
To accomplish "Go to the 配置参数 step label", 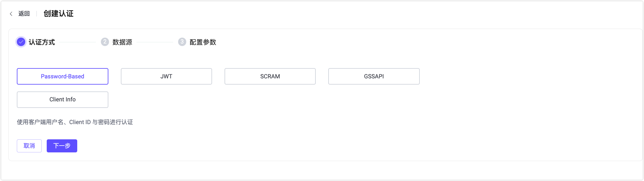I will (x=203, y=42).
